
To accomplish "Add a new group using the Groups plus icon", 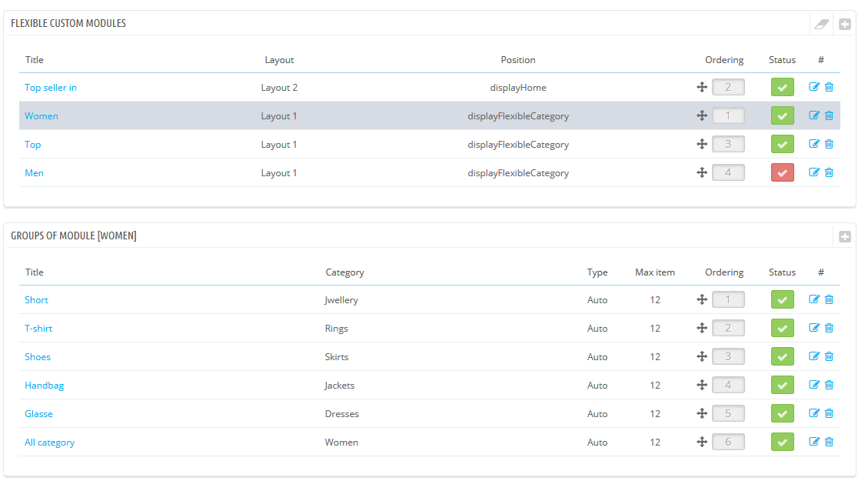I will coord(844,236).
